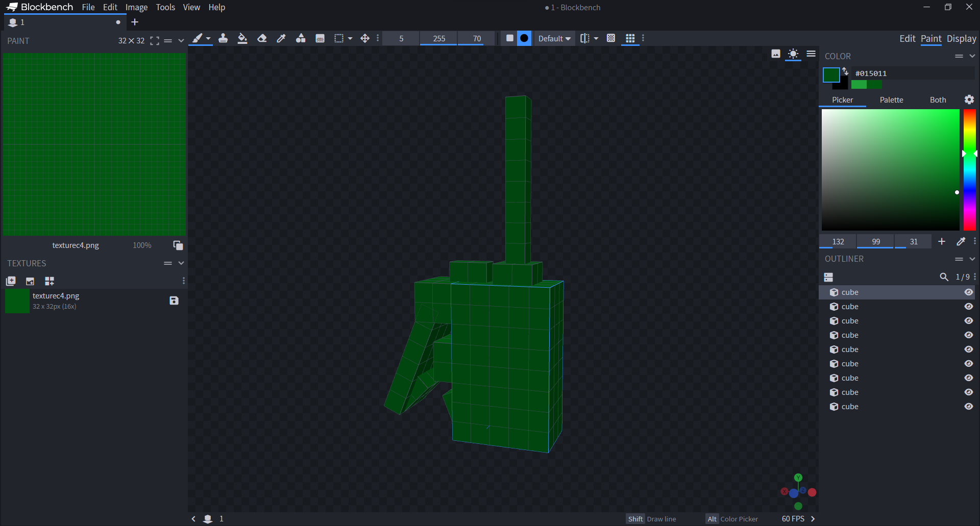Switch brush shape to square
Screen dimensions: 980x526
pos(509,38)
